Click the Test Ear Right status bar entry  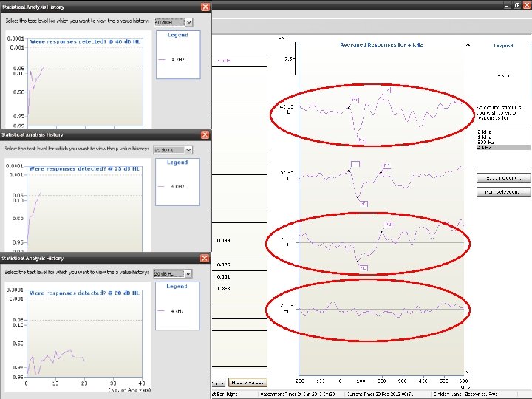(x=225, y=395)
